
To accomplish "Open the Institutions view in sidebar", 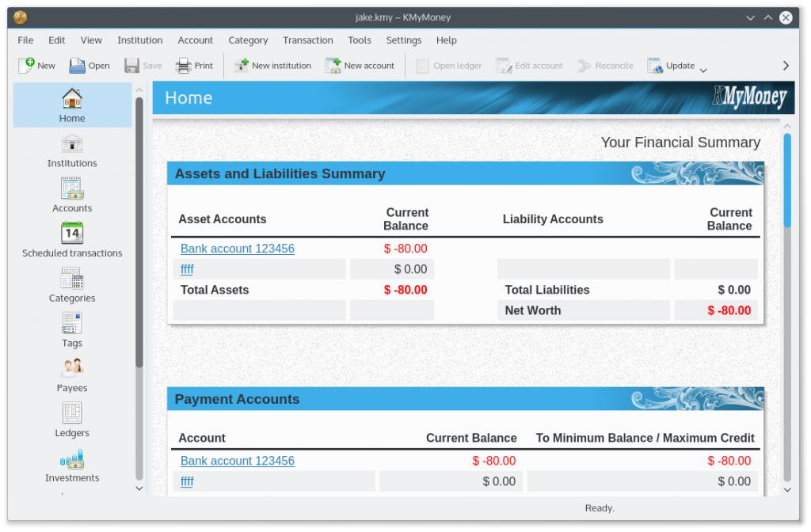I will (72, 150).
